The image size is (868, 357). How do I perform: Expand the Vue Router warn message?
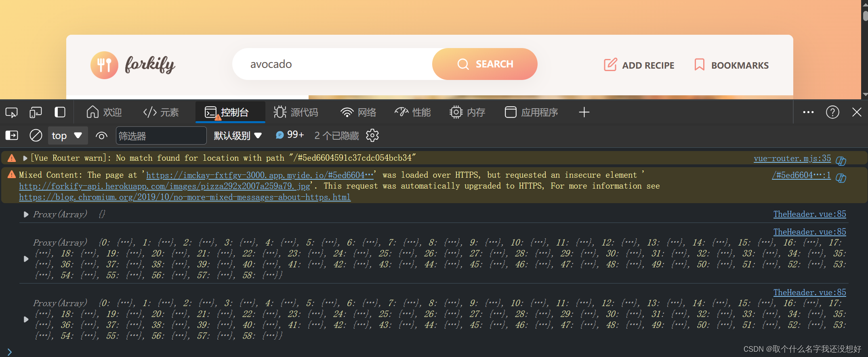pos(25,158)
